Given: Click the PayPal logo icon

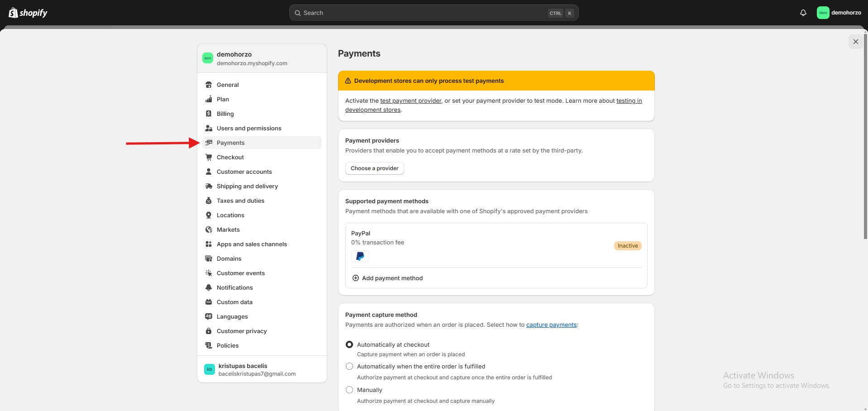Looking at the screenshot, I should [x=360, y=256].
